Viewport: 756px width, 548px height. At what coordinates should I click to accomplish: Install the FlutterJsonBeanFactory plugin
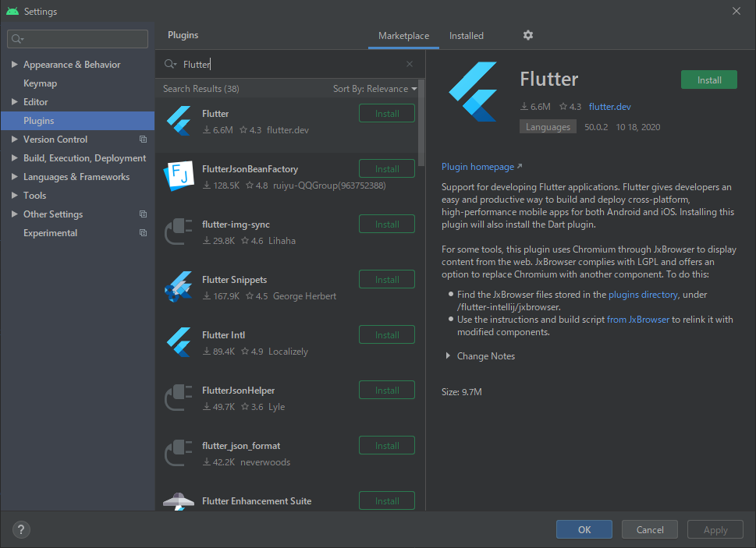[387, 169]
